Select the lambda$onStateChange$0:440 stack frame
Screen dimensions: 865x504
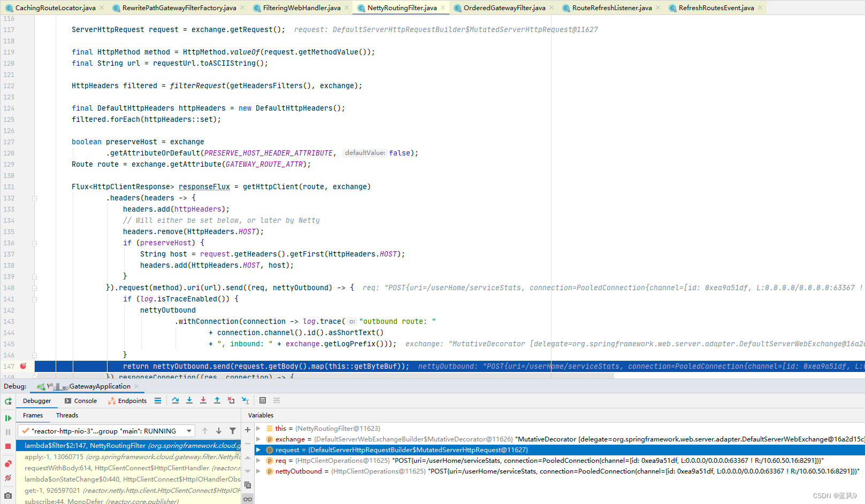128,479
